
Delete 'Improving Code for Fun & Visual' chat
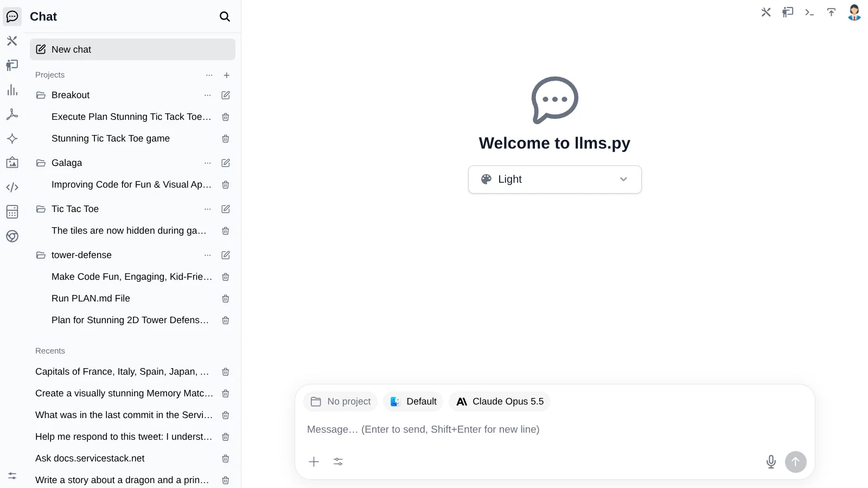(x=226, y=185)
